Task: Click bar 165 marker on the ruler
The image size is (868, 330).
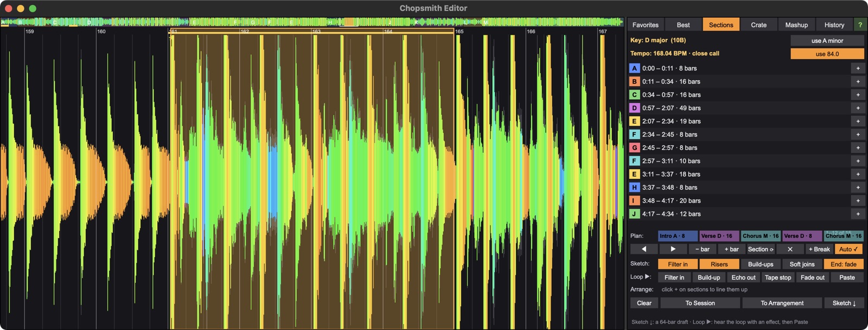Action: click(459, 31)
